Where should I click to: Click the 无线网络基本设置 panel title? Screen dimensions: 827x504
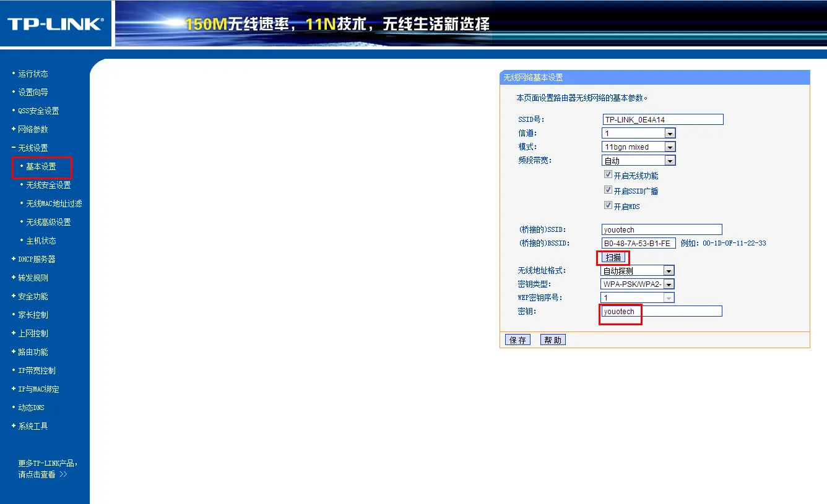(533, 77)
